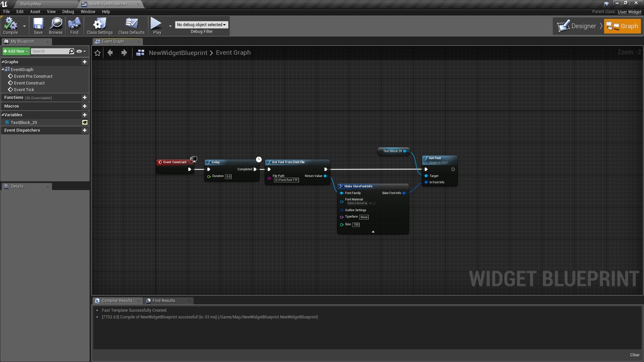Click the Delay Completed exec pin
This screenshot has height=362, width=644.
tap(255, 169)
